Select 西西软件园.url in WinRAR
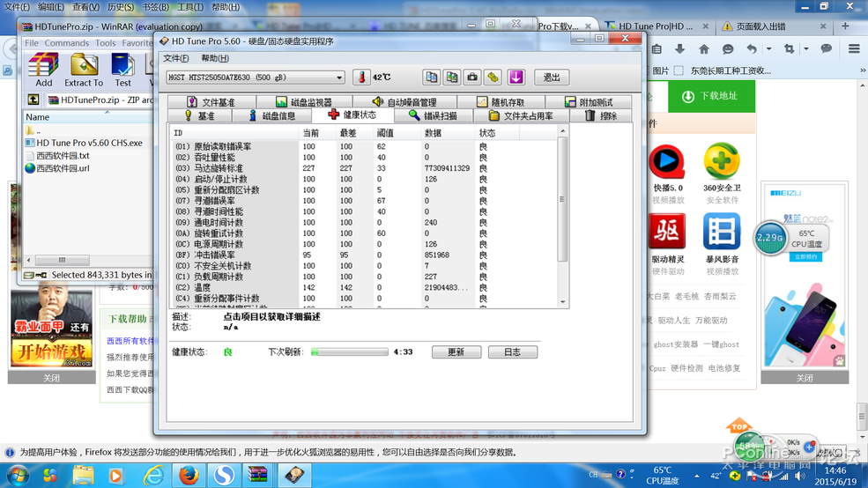Image resolution: width=868 pixels, height=488 pixels. [x=57, y=168]
